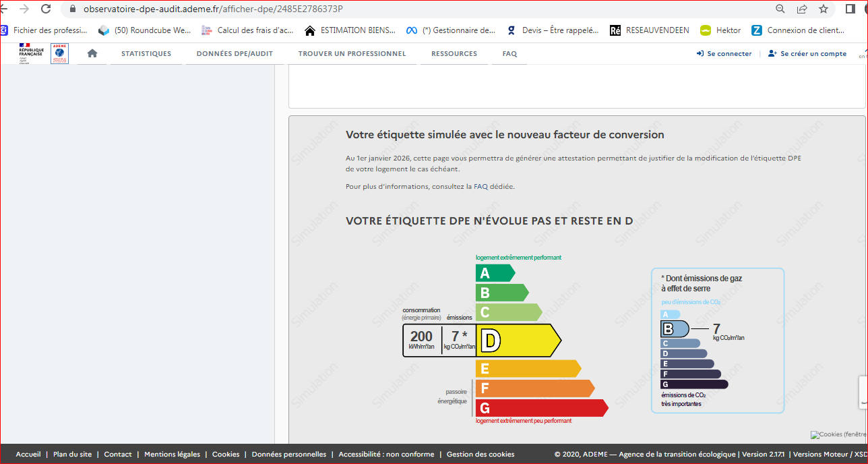Click the Se connecter link
Screen dimensions: 868x464
724,54
